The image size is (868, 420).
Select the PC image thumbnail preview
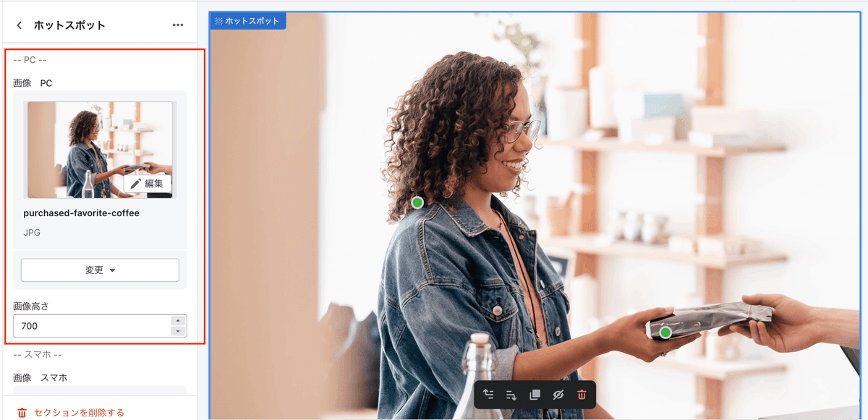click(x=100, y=150)
